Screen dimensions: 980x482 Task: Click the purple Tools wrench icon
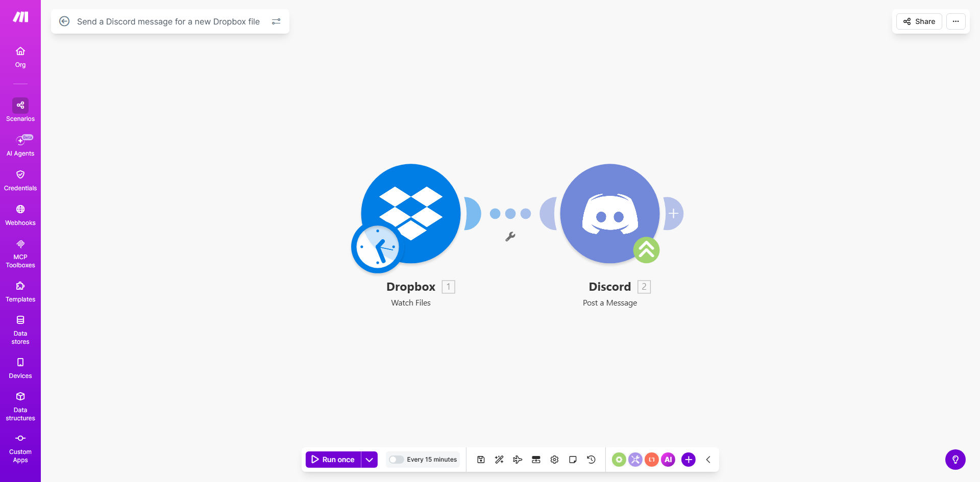(635, 460)
